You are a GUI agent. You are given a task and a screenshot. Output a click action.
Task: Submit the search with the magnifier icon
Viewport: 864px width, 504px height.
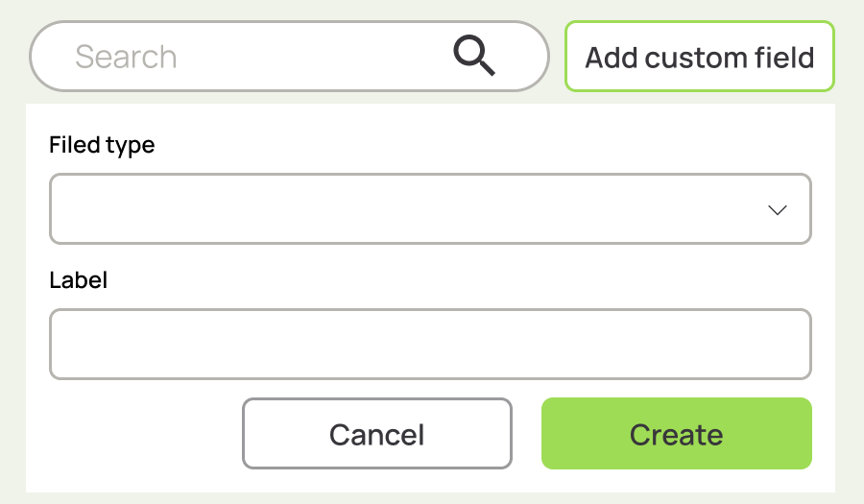click(474, 56)
